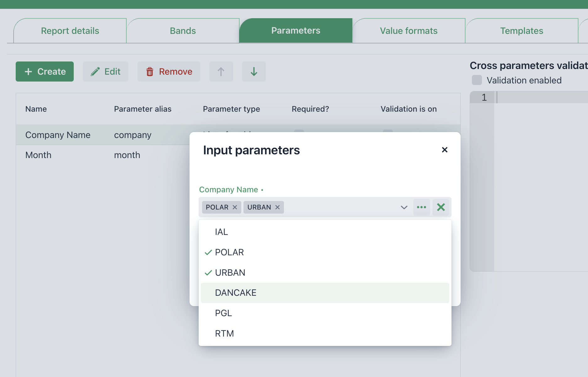Viewport: 588px width, 377px height.
Task: Select IAL from the company list
Action: (x=222, y=232)
